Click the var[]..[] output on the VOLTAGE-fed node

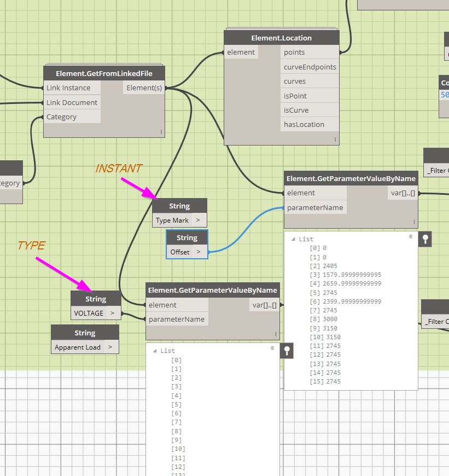click(x=264, y=305)
